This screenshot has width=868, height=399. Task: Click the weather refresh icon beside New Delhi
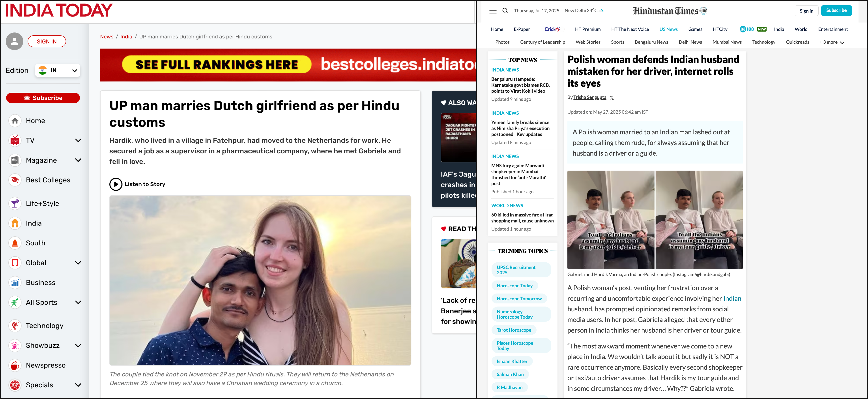point(602,10)
